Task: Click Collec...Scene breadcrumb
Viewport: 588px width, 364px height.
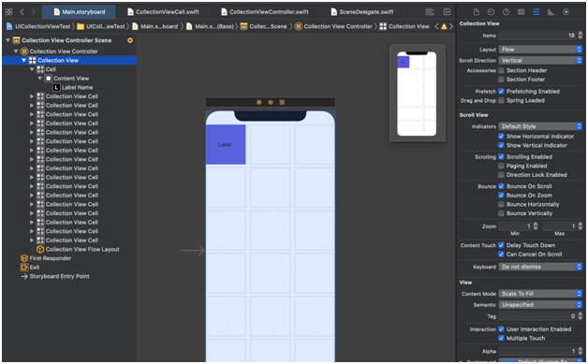Action: (x=264, y=26)
